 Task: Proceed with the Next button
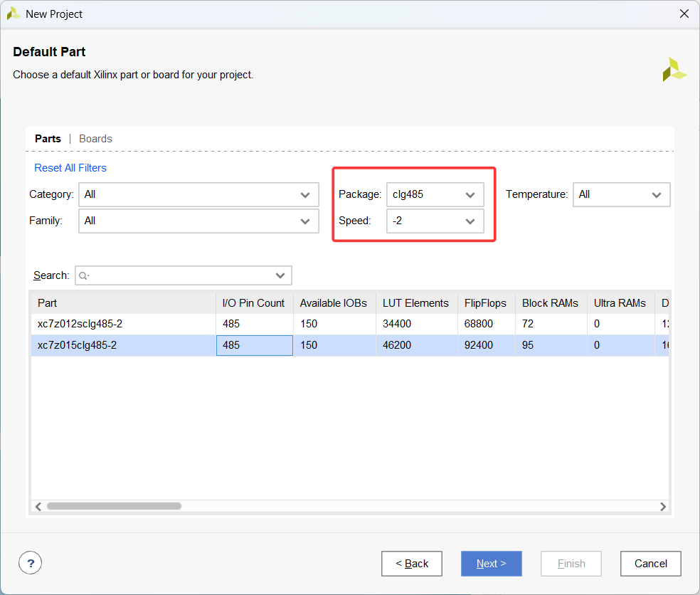(x=491, y=564)
